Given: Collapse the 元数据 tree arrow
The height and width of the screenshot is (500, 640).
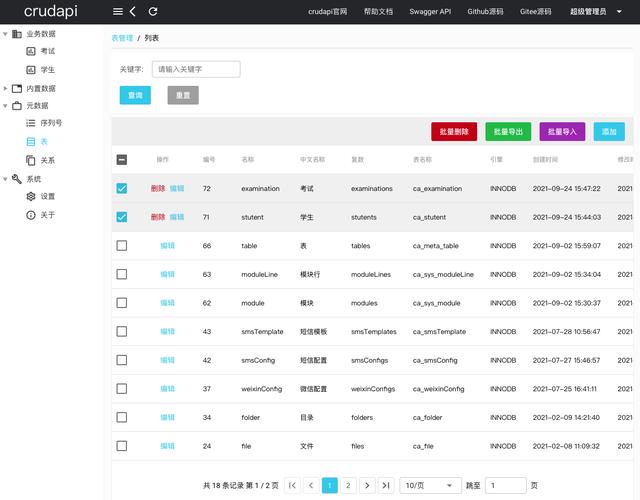Looking at the screenshot, I should click(x=5, y=106).
